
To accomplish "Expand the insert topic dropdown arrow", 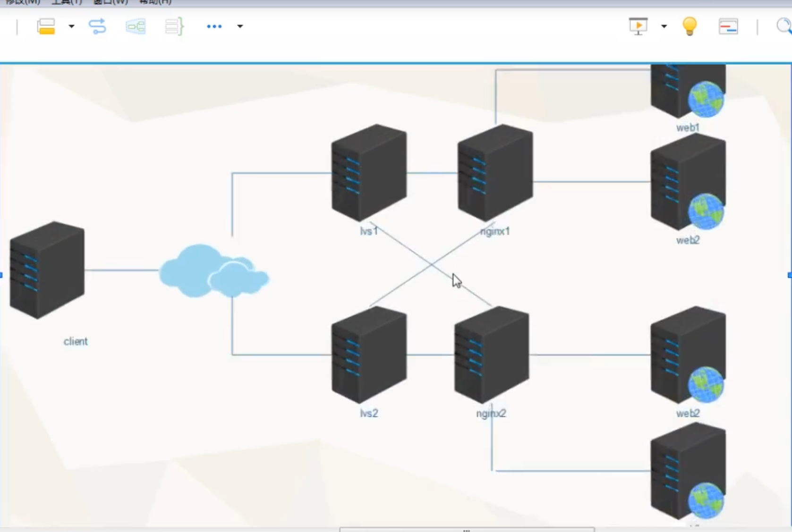I will coord(71,26).
